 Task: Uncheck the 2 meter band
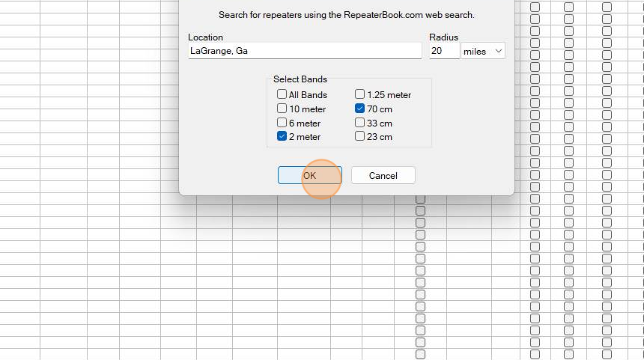(x=282, y=136)
